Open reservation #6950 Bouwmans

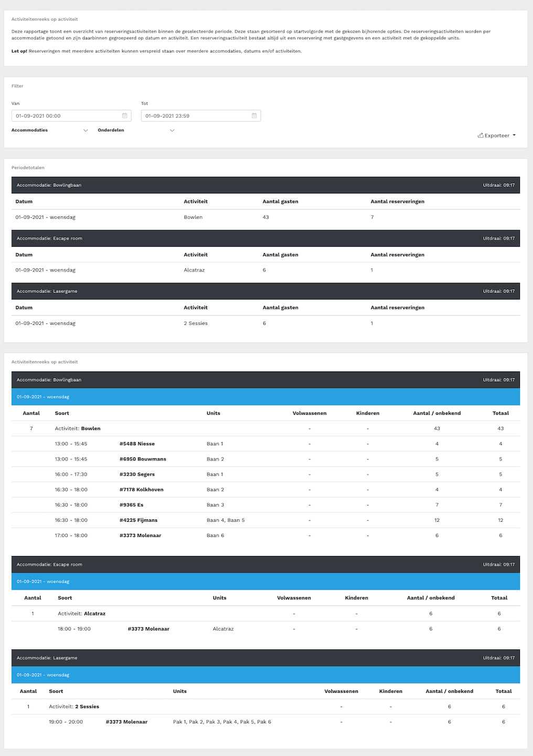point(143,459)
